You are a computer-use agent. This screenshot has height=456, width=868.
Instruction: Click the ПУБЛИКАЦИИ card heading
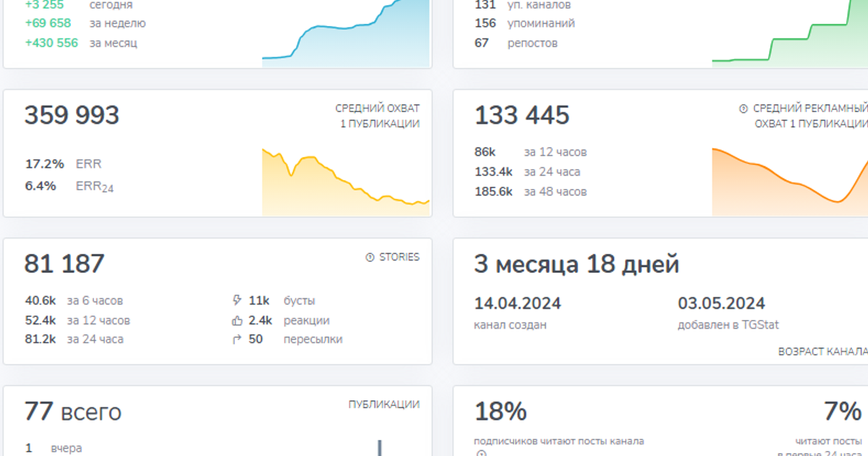[384, 405]
